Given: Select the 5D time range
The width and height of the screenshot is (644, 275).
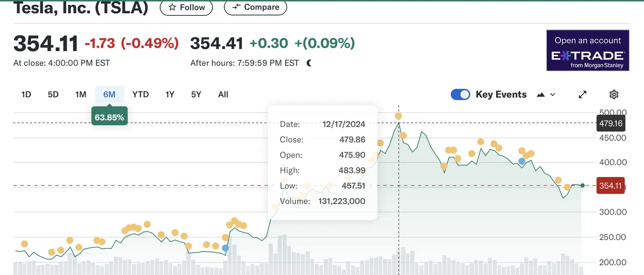Looking at the screenshot, I should (x=53, y=94).
